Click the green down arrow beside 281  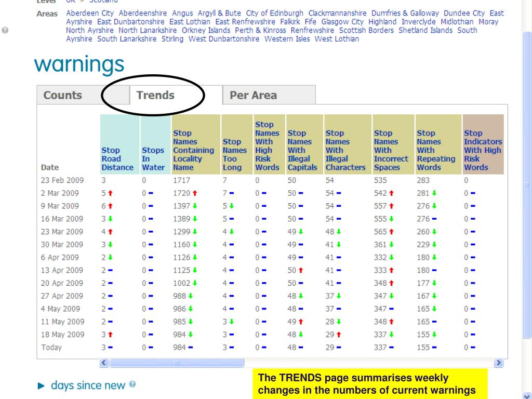click(x=434, y=193)
